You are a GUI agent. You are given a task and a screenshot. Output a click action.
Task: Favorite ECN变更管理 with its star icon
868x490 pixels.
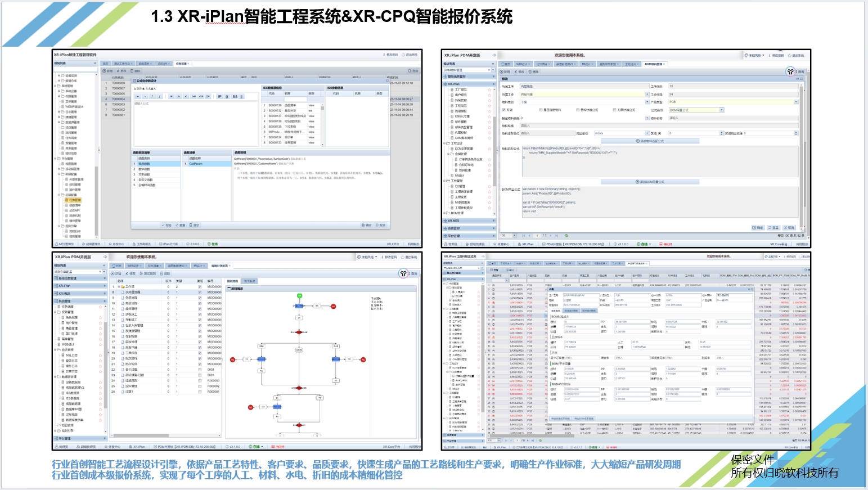[x=489, y=149]
